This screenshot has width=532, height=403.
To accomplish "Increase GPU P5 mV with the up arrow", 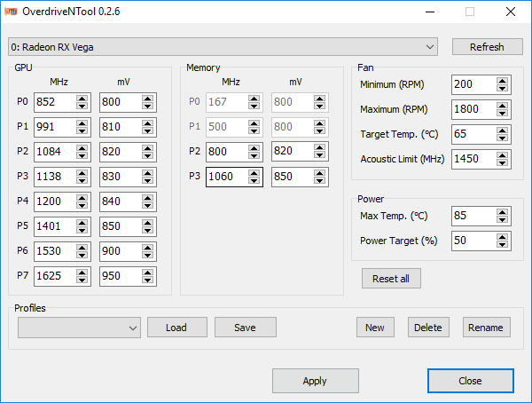I will tap(147, 222).
